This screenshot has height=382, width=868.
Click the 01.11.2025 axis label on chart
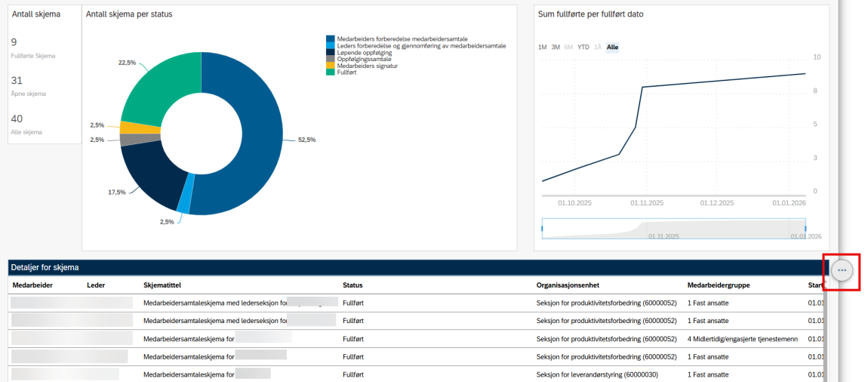pyautogui.click(x=647, y=203)
